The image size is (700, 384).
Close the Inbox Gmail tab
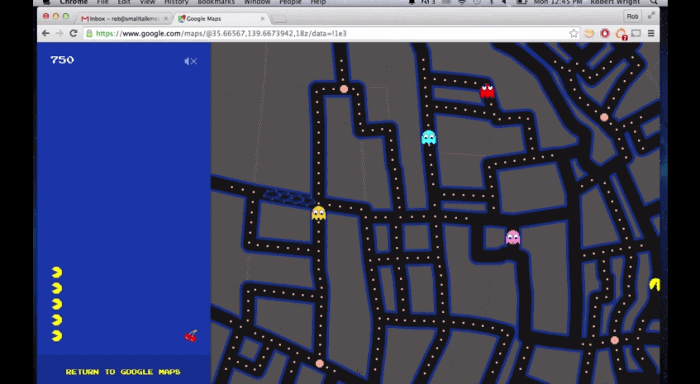coord(166,19)
